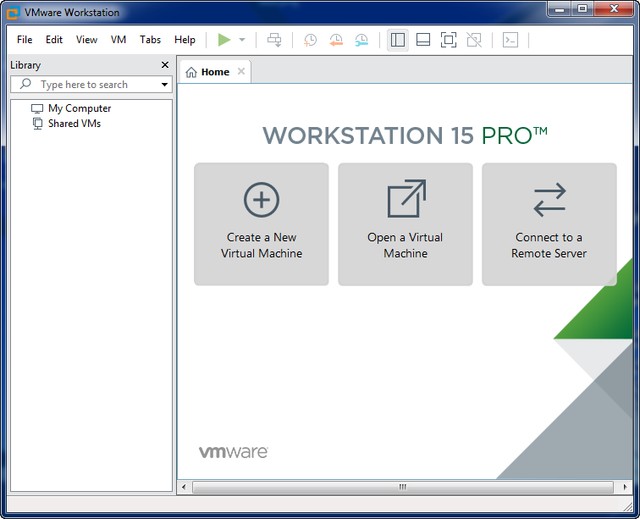This screenshot has height=519, width=640.
Task: Click the Take Snapshot clock icon
Action: pyautogui.click(x=311, y=40)
